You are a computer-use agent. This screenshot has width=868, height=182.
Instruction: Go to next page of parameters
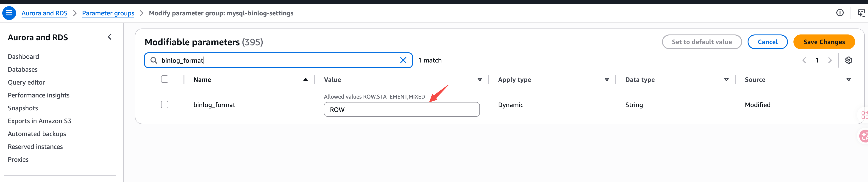[830, 60]
